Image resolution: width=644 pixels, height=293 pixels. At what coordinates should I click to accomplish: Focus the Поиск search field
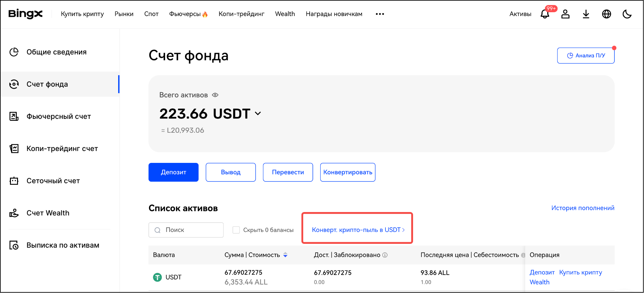coord(186,230)
